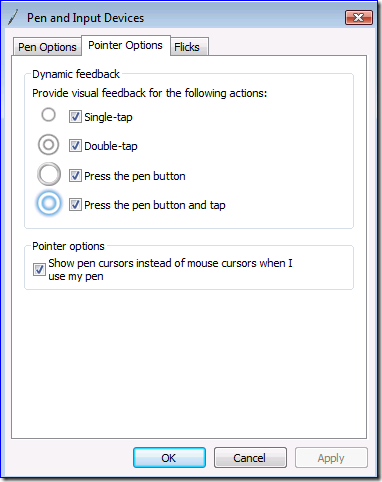Click the Single-tap feedback circle icon
Image resolution: width=382 pixels, height=482 pixels.
[x=48, y=115]
